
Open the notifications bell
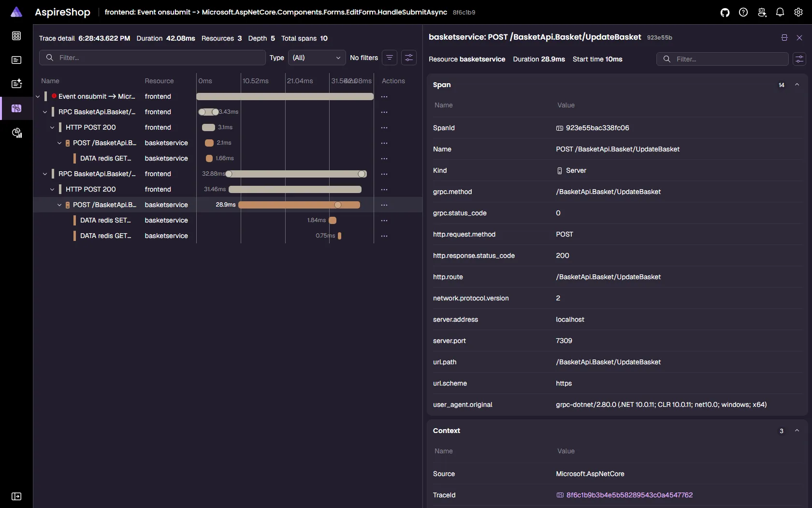click(x=780, y=12)
